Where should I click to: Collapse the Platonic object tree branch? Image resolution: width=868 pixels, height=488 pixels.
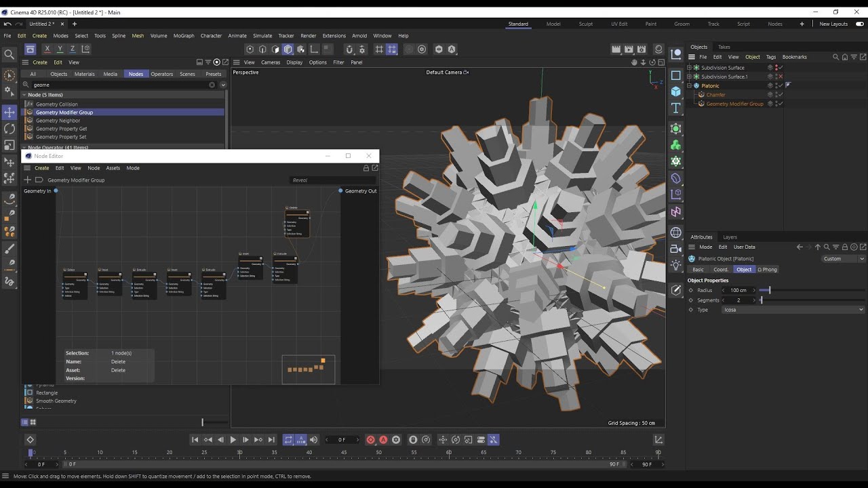coord(689,85)
